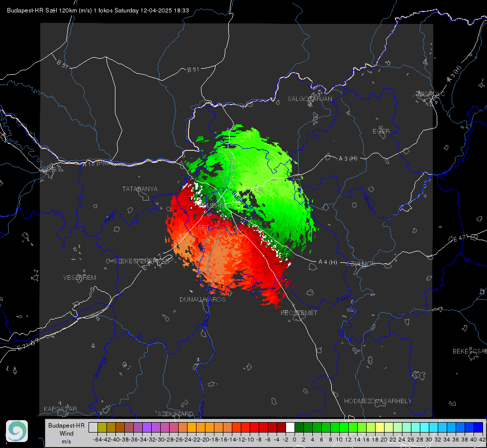Click the KAPOSVÁR city label

tap(60, 409)
